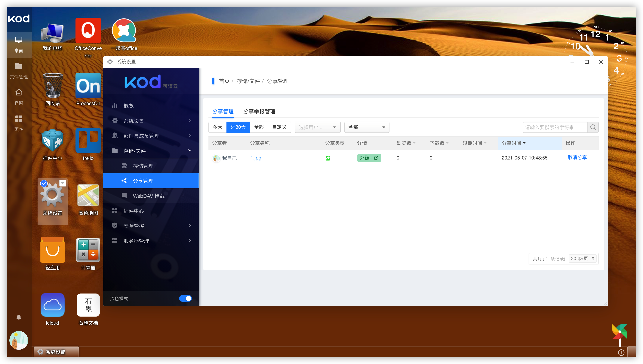Select the 今天 date filter option

[217, 127]
